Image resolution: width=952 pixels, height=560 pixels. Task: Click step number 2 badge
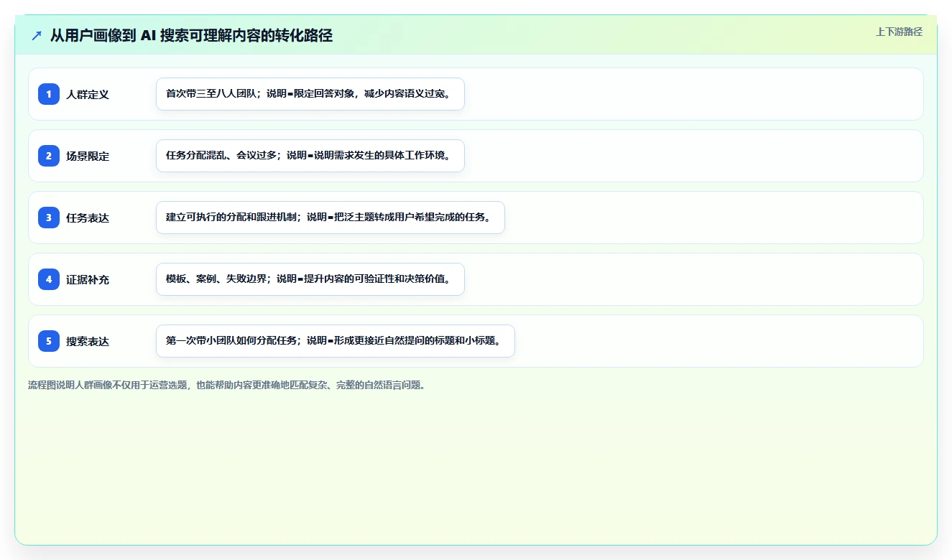coord(49,156)
